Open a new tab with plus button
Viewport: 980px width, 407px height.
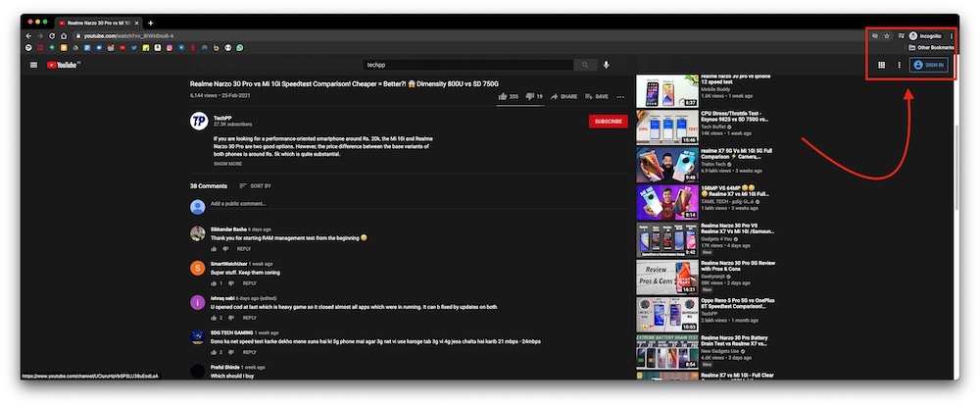(x=151, y=24)
